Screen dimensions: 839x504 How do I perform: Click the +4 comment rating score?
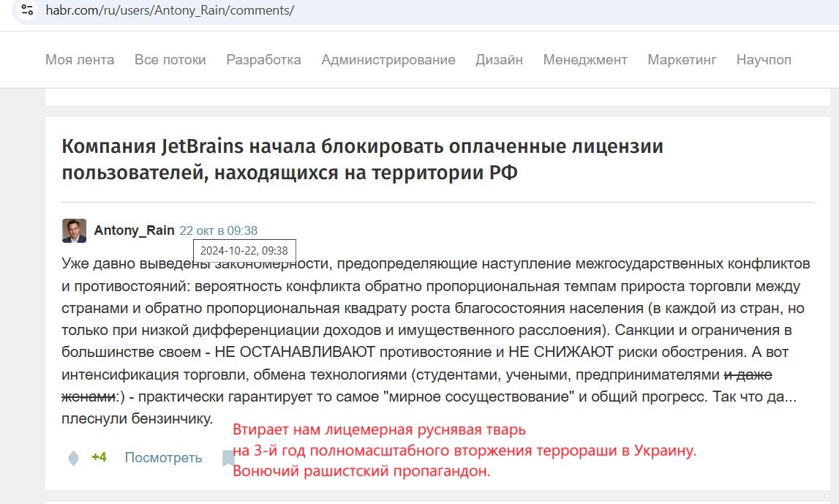pos(99,457)
